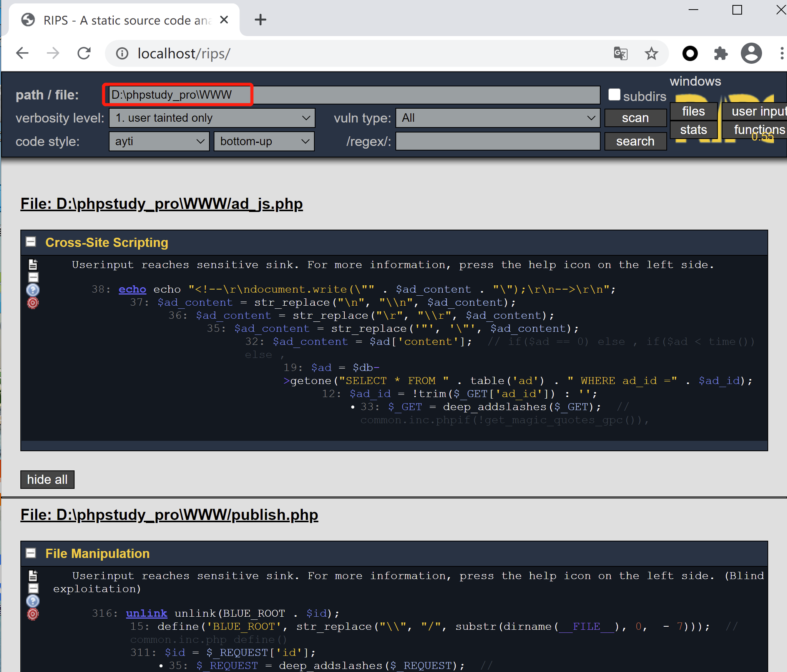Collapse the File Manipulation section header
Image resolution: width=787 pixels, height=672 pixels.
(30, 553)
